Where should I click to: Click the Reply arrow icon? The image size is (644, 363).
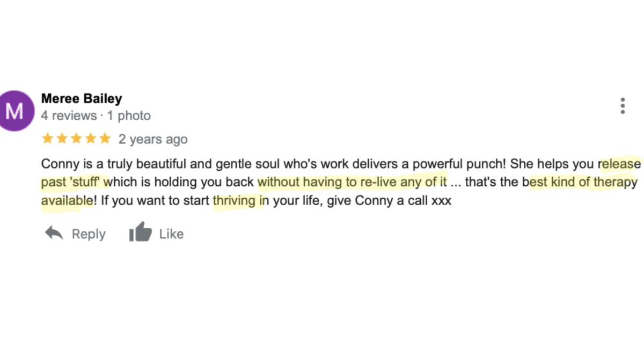(x=54, y=233)
